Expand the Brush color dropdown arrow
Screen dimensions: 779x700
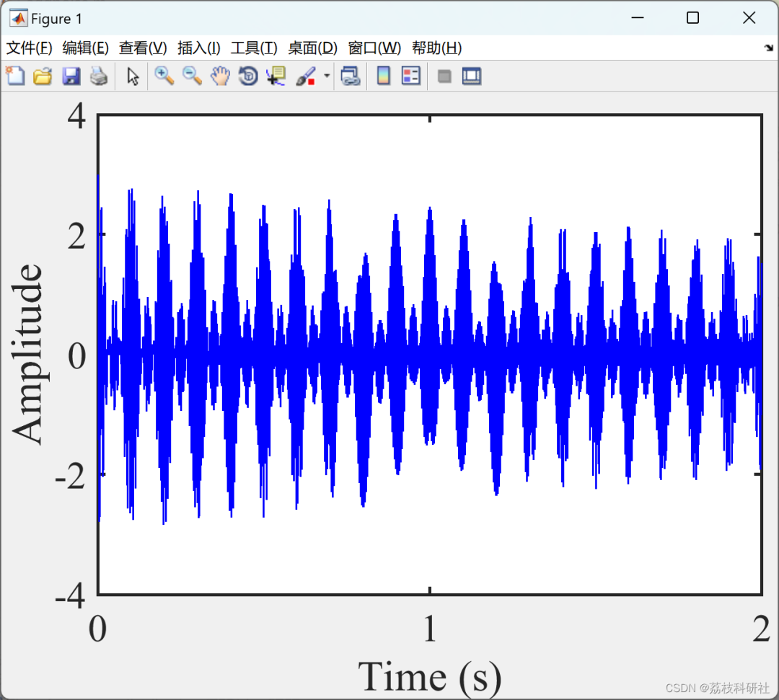coord(327,76)
